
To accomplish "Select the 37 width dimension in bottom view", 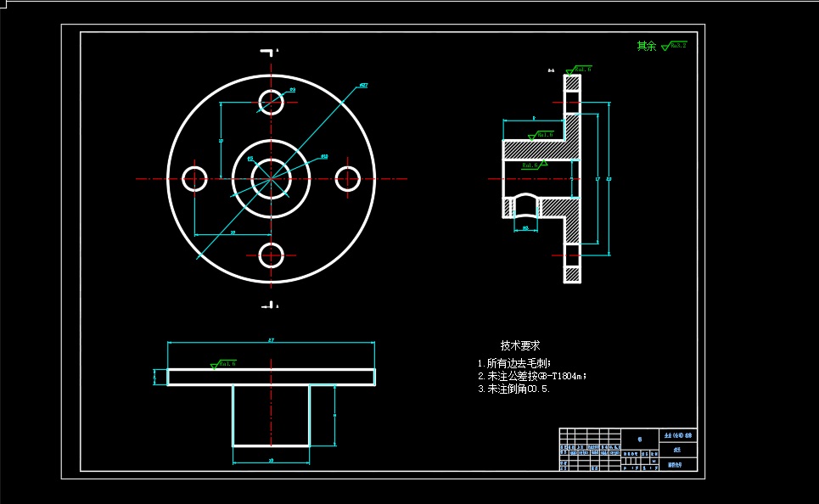I will pyautogui.click(x=271, y=340).
